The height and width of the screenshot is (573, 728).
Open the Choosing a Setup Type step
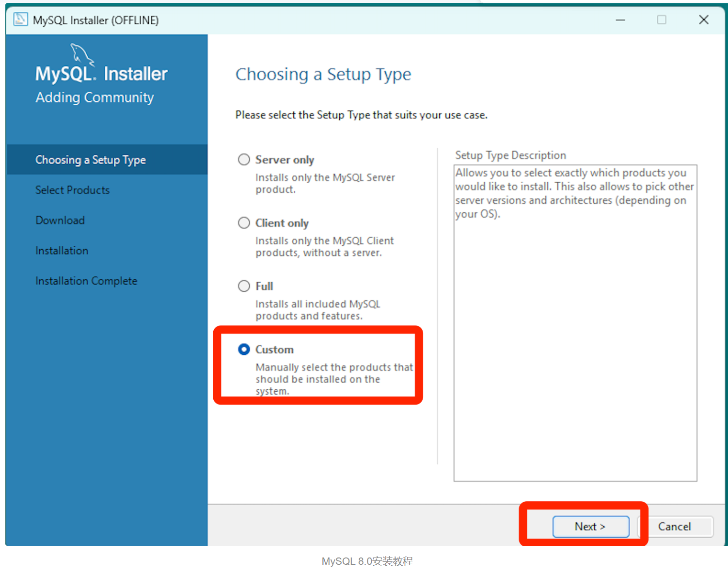tap(107, 159)
